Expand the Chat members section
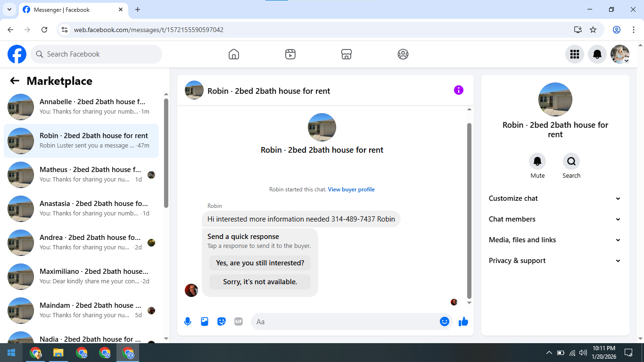644x362 pixels. (555, 219)
